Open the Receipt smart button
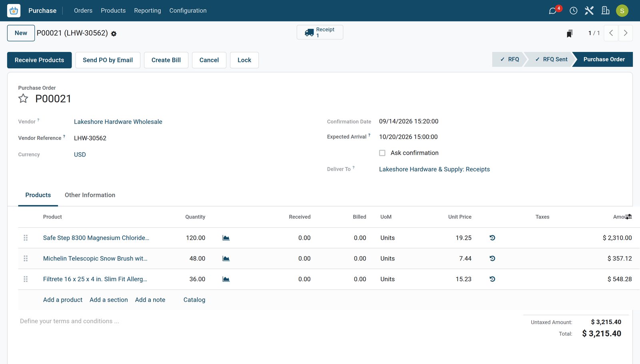Screen dimensions: 640x364 (x=320, y=32)
